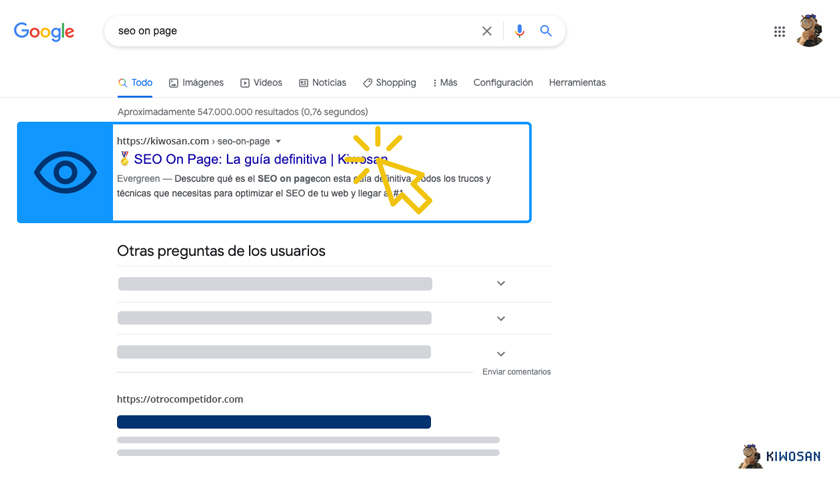Click the Google logo
Viewport: 840px width, 481px height.
click(x=44, y=32)
